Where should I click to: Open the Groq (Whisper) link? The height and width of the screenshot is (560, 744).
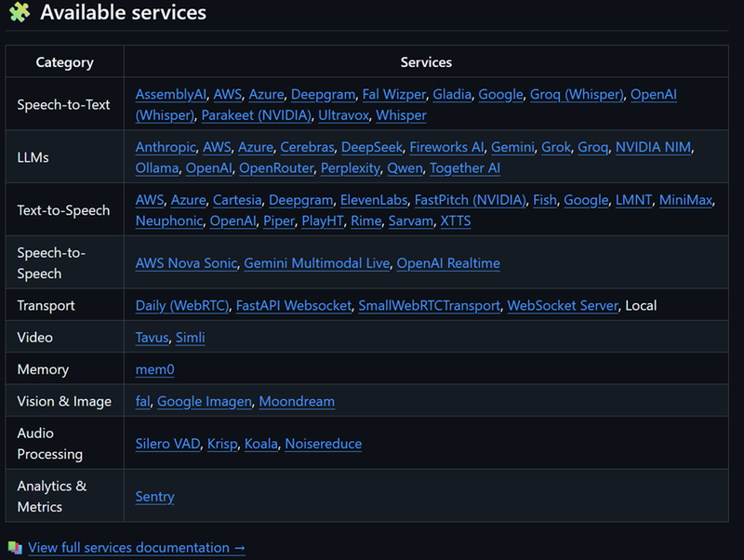coord(577,95)
